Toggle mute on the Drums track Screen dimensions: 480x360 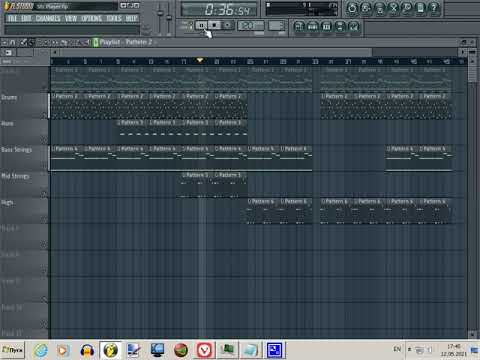coord(45,115)
